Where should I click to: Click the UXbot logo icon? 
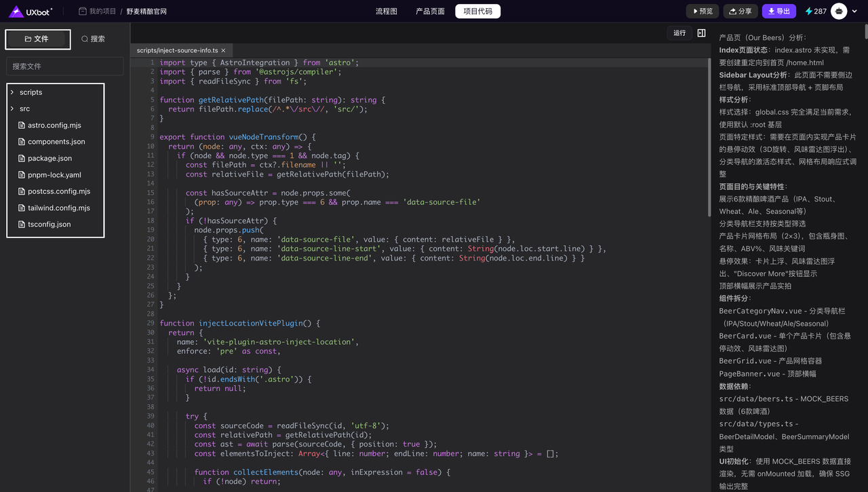16,12
